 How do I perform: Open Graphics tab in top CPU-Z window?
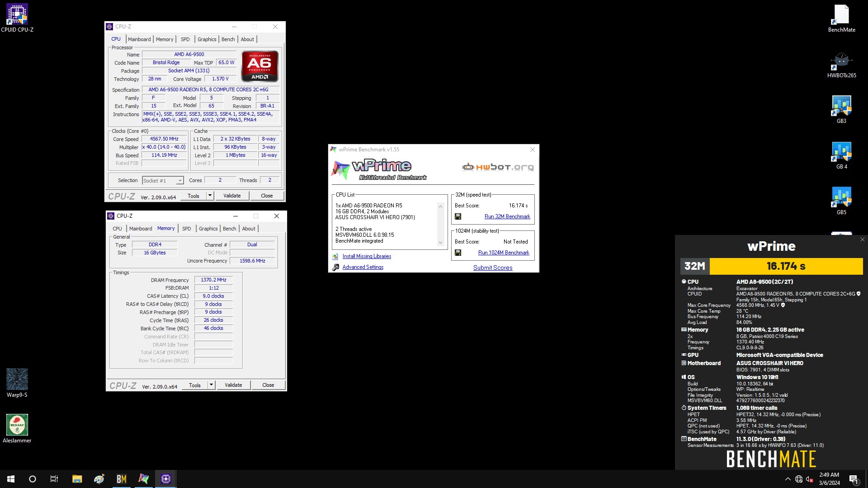point(207,39)
